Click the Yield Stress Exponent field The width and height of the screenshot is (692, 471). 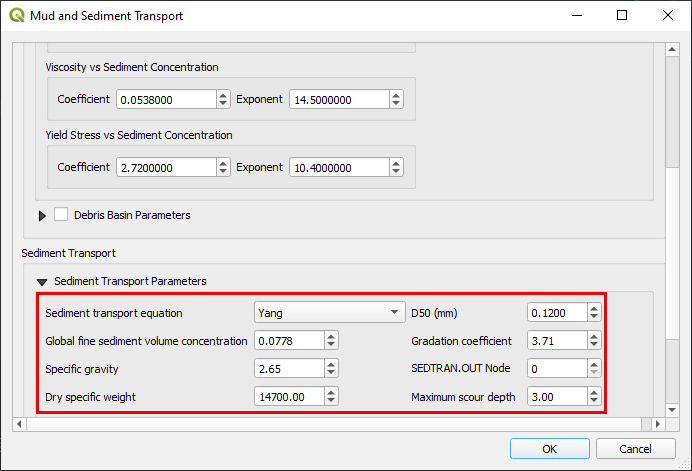tap(338, 168)
